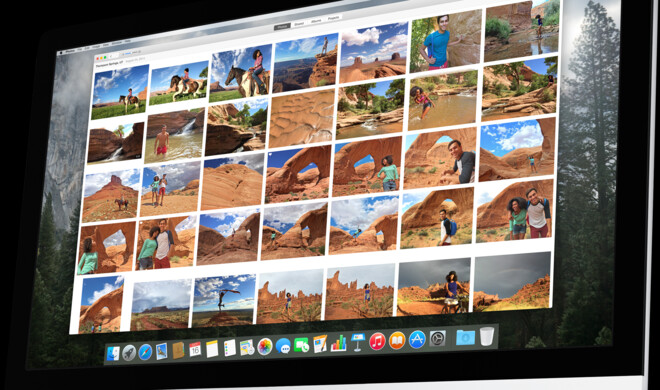Select photo of girl on bicycle

pos(434,287)
